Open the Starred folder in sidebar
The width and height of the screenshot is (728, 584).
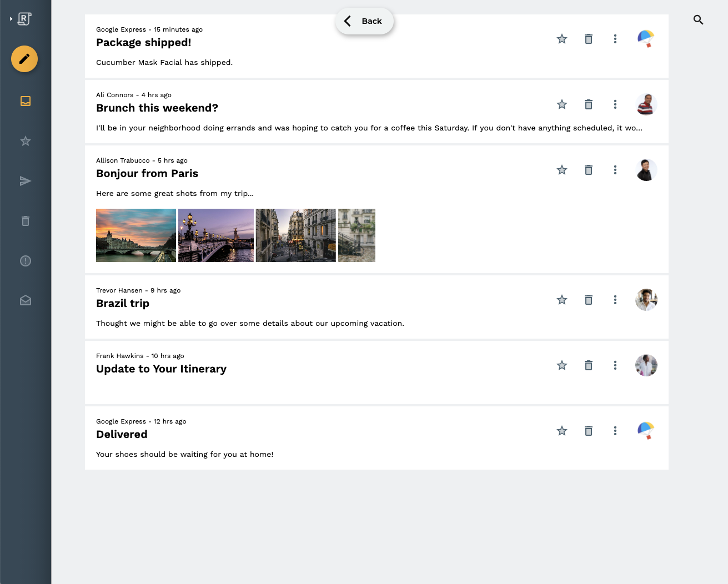(x=25, y=141)
